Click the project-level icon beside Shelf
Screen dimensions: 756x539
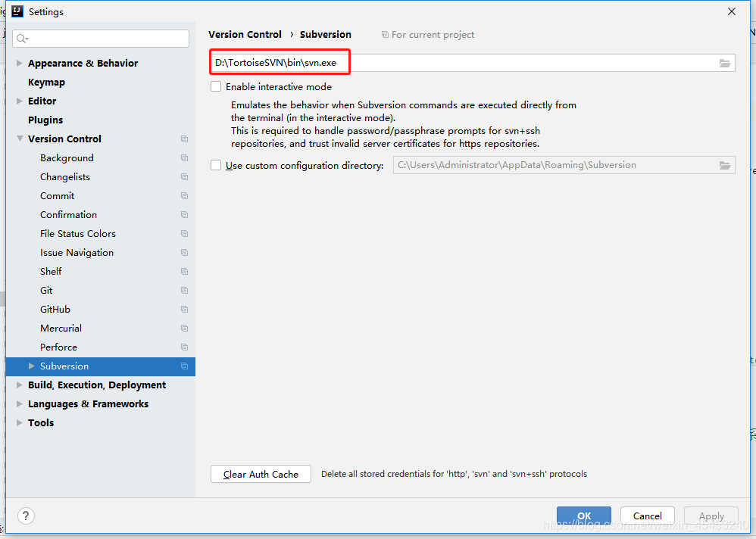coord(184,271)
